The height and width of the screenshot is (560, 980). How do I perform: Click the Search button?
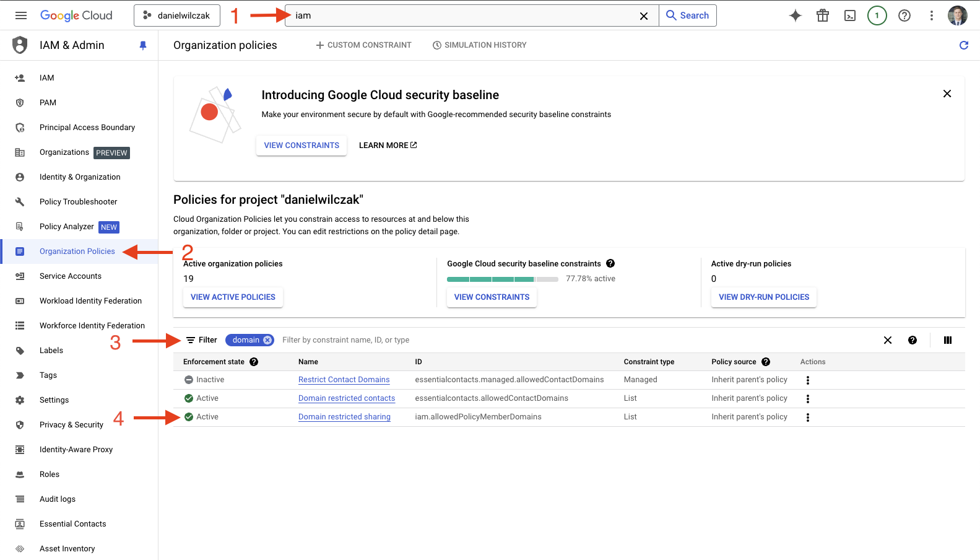coord(688,15)
